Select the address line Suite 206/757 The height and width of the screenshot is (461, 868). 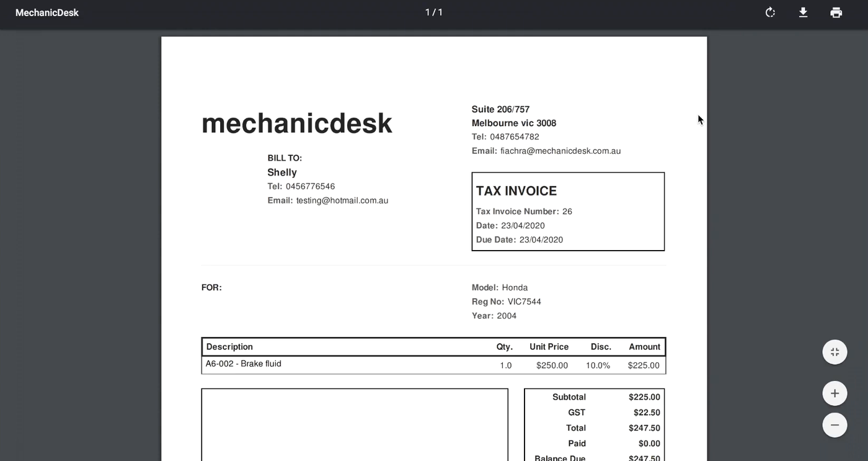point(501,109)
